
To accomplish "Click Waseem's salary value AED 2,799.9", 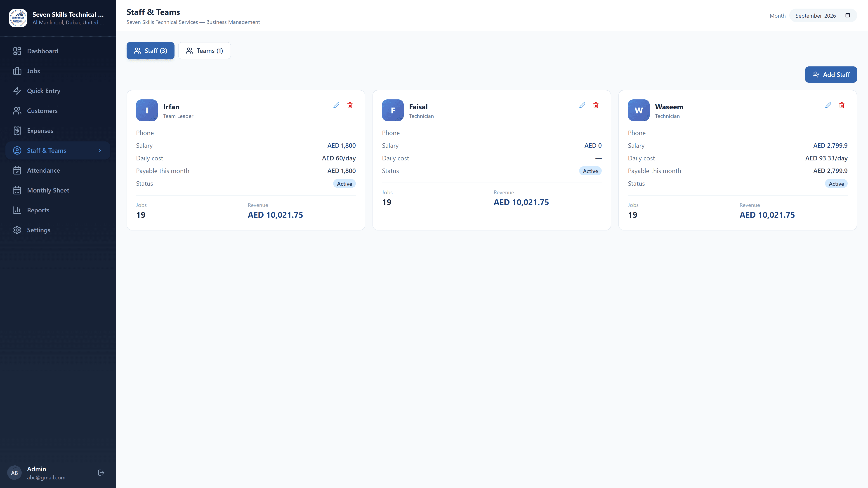I will 830,145.
